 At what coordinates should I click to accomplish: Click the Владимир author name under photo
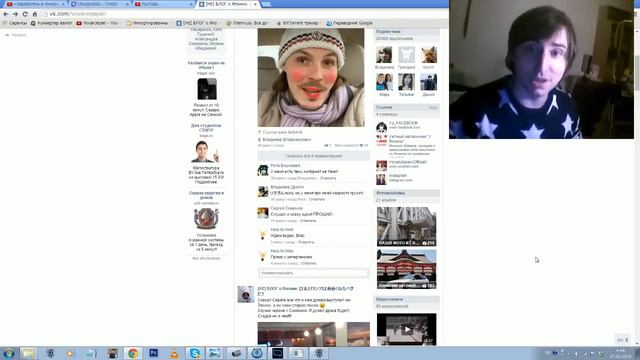click(x=287, y=140)
